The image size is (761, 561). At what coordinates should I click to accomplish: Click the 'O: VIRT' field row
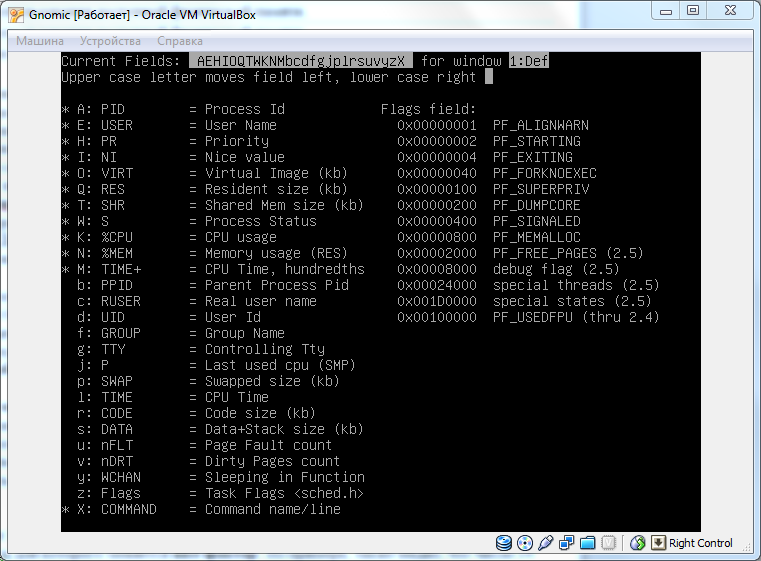205,173
